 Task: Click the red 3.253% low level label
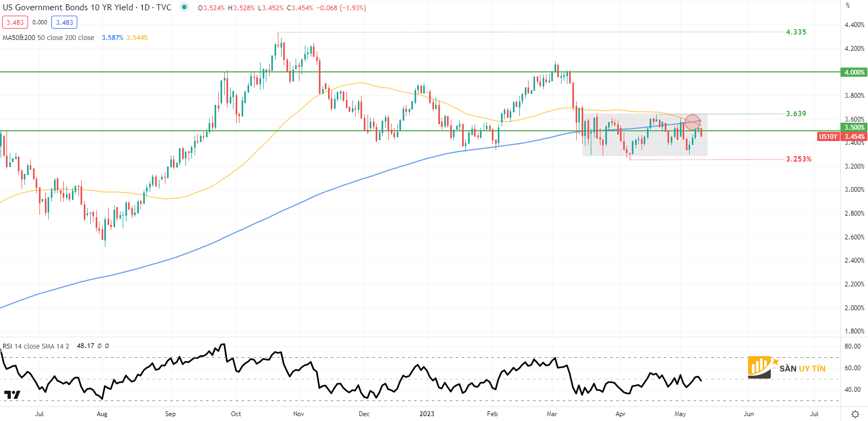799,159
